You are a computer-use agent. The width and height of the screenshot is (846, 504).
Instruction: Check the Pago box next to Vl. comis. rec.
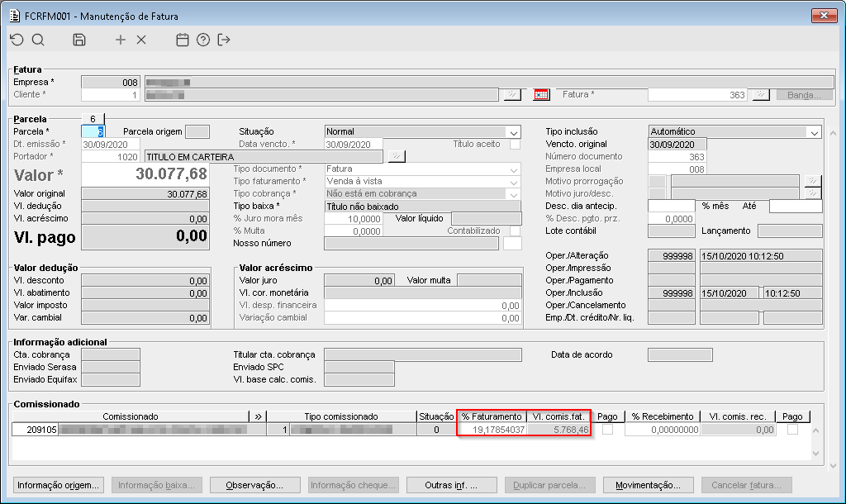pyautogui.click(x=792, y=430)
